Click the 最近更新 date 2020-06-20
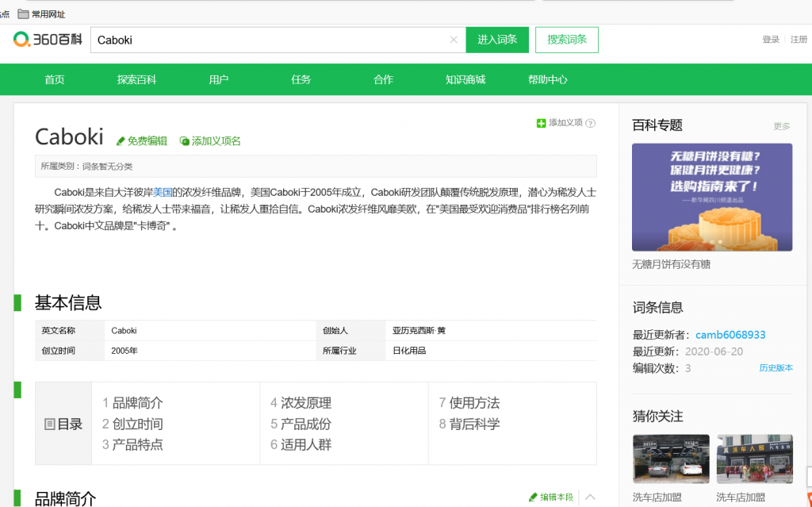This screenshot has height=507, width=812. coord(714,351)
